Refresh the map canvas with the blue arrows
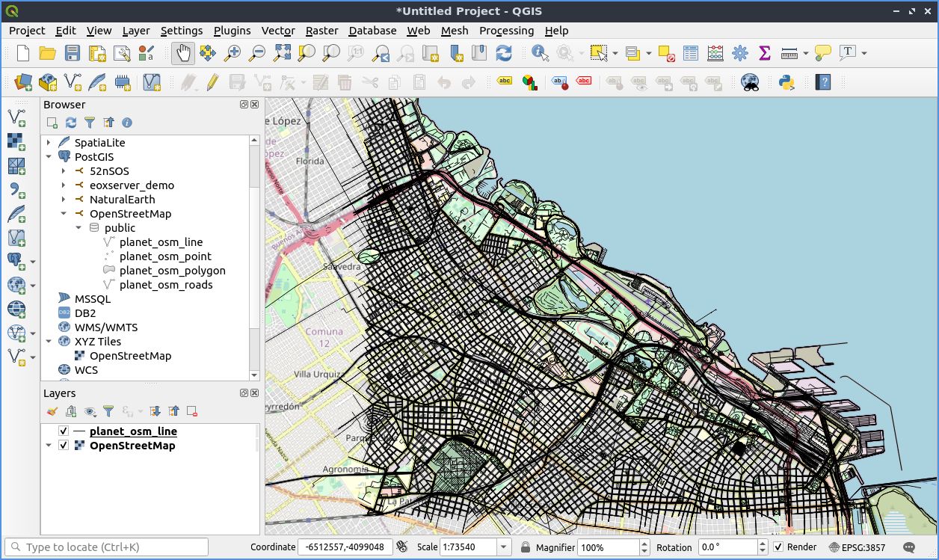 coord(504,53)
